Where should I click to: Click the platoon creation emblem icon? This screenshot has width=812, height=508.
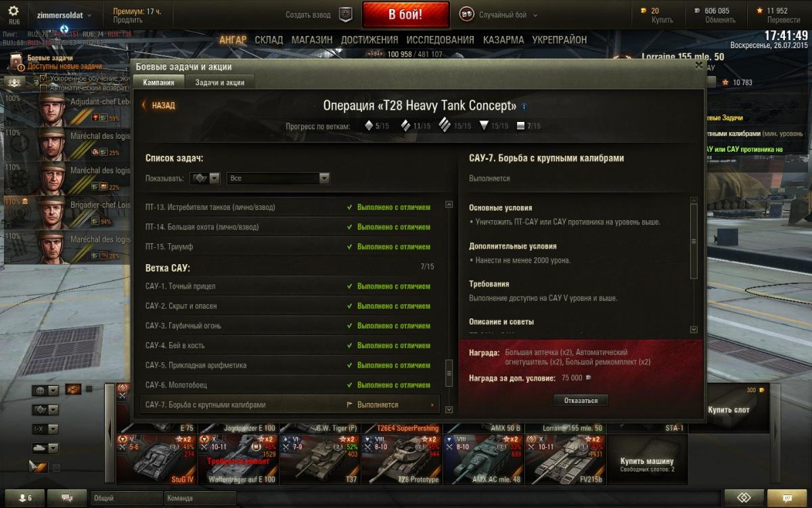click(345, 14)
